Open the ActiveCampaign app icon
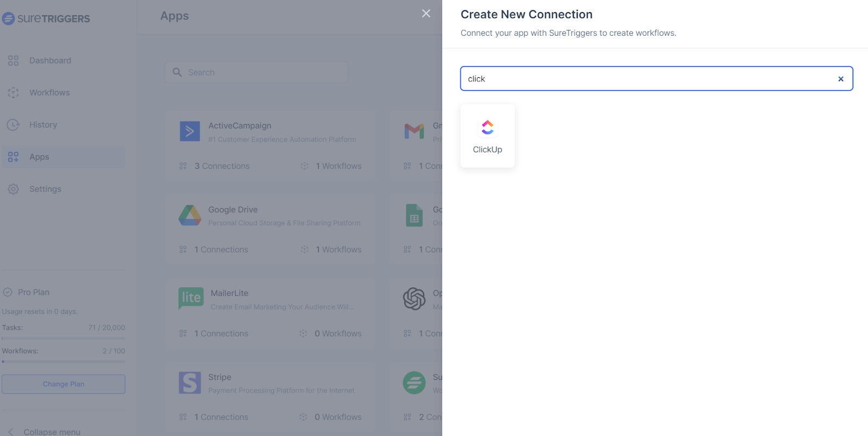This screenshot has height=436, width=868. pos(190,131)
